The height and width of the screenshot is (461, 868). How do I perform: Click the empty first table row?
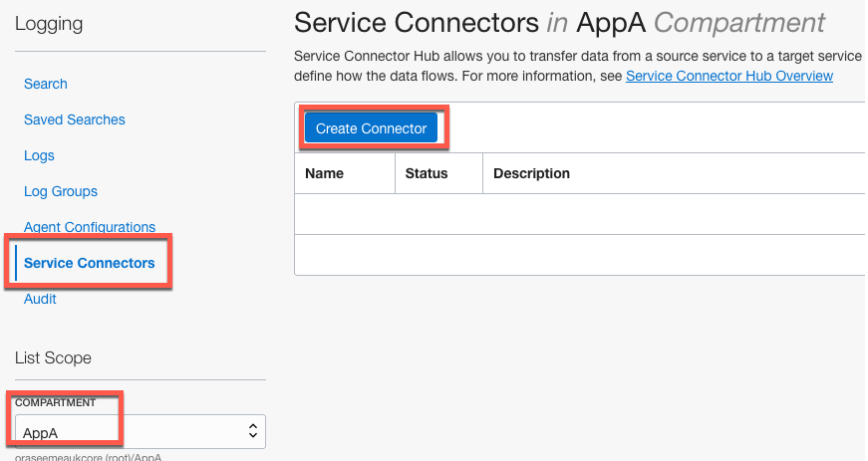click(x=578, y=214)
